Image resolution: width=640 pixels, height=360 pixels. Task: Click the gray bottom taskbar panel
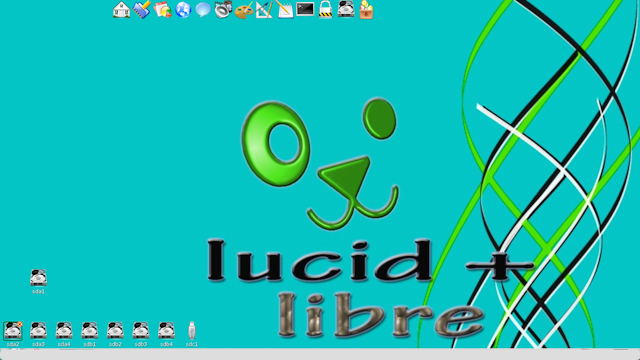(320, 354)
